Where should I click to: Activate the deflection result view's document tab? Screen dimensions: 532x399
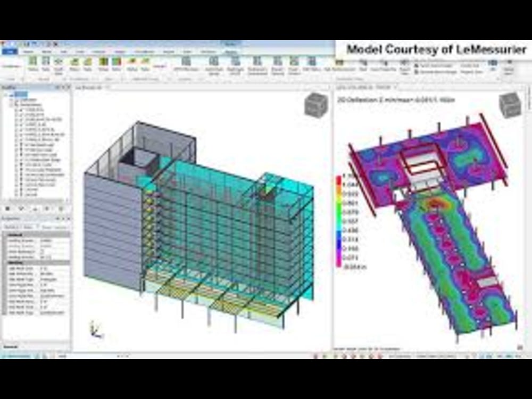click(366, 88)
